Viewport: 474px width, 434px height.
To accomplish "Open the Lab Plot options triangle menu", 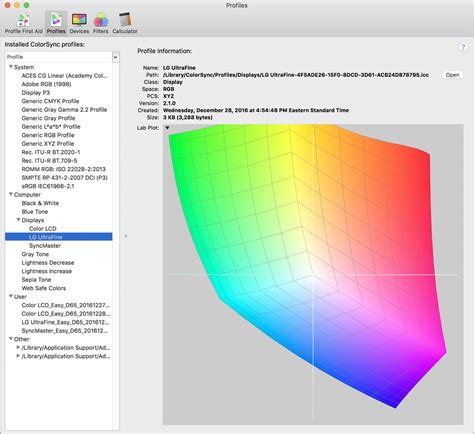I will tap(167, 128).
